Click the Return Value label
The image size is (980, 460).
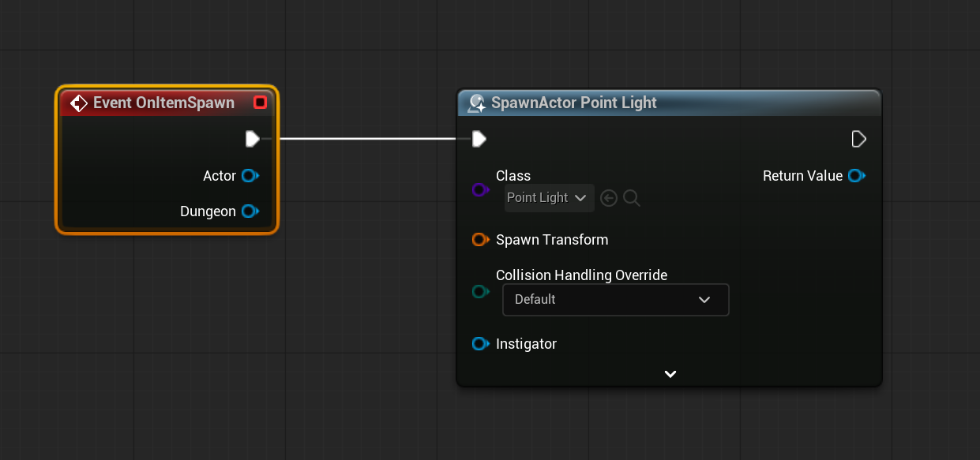coord(802,176)
